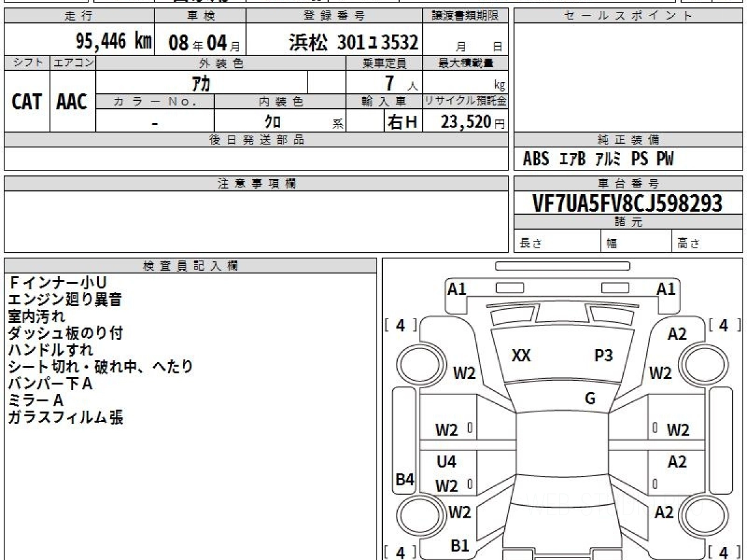
Task: Select the セールスポイント header
Action: [x=629, y=16]
